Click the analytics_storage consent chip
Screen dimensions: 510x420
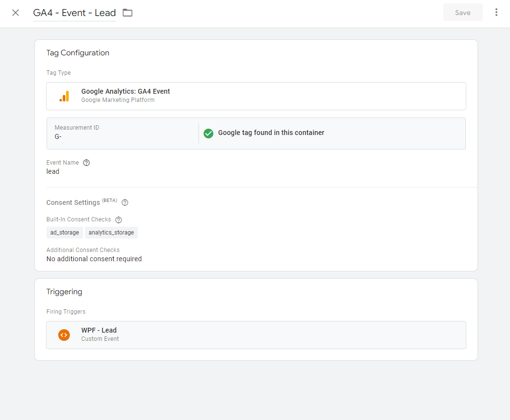111,233
